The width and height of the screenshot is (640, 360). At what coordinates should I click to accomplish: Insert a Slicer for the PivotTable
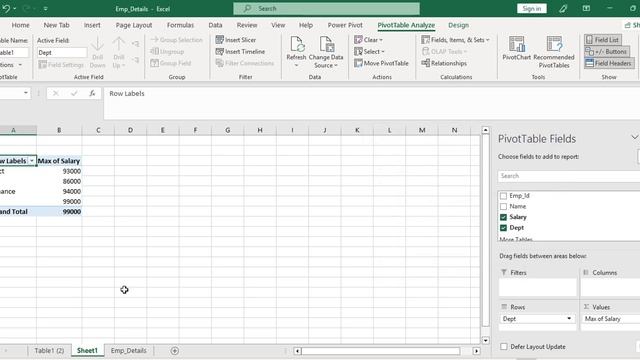236,40
